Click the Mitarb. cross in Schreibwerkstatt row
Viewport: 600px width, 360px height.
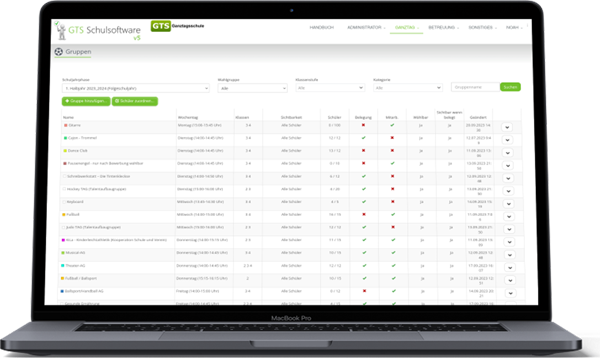coord(392,176)
